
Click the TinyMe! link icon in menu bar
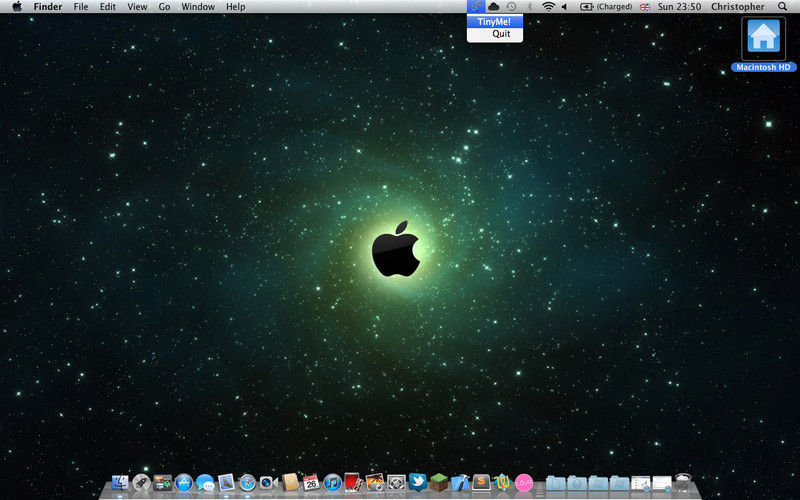[x=476, y=7]
